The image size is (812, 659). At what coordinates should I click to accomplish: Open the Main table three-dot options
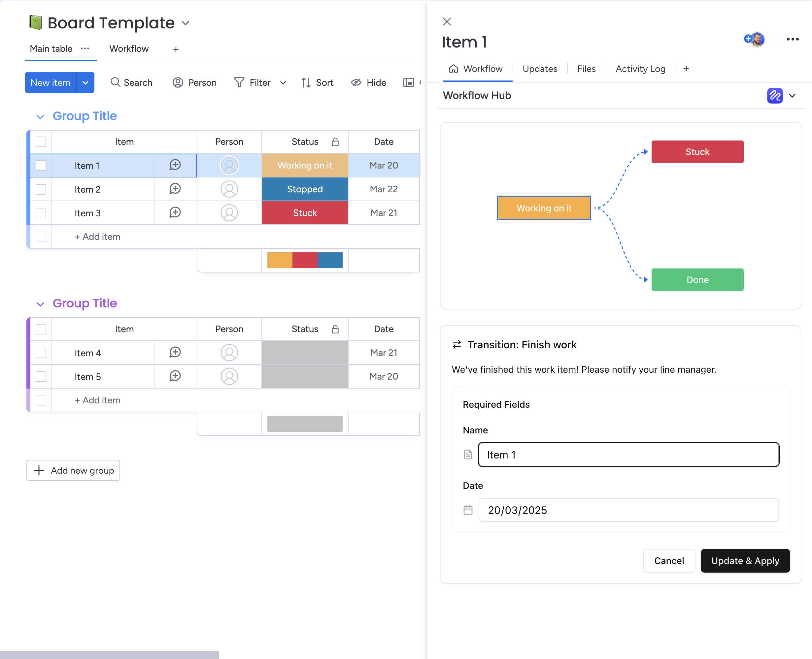85,48
